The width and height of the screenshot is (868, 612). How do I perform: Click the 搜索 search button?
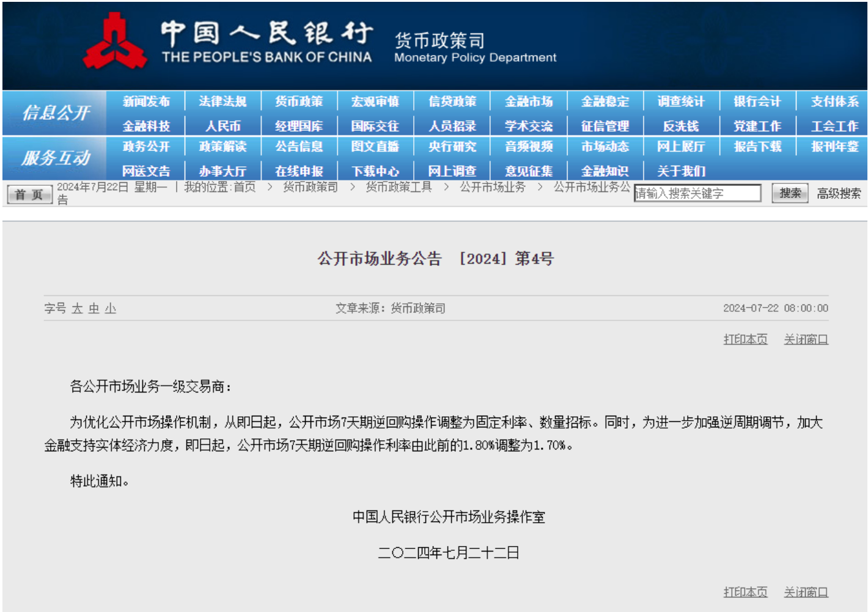click(x=790, y=193)
